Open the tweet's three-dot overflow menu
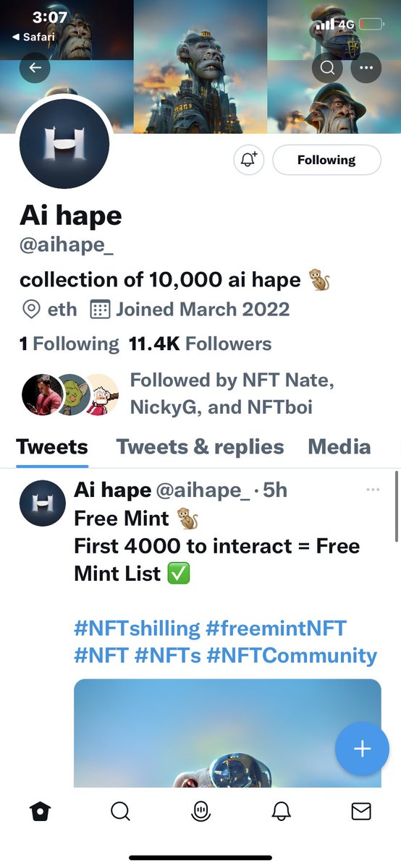This screenshot has height=868, width=401. tap(373, 490)
